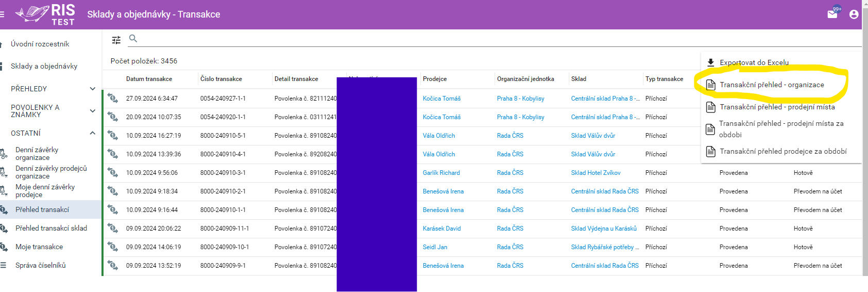Open Denní závěrky prodejců organizace

click(50, 172)
